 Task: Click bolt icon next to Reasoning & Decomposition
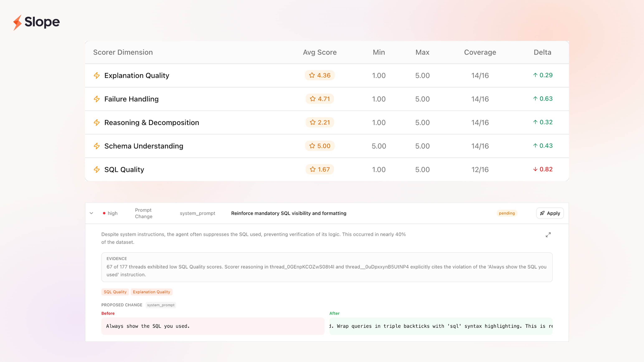tap(96, 123)
